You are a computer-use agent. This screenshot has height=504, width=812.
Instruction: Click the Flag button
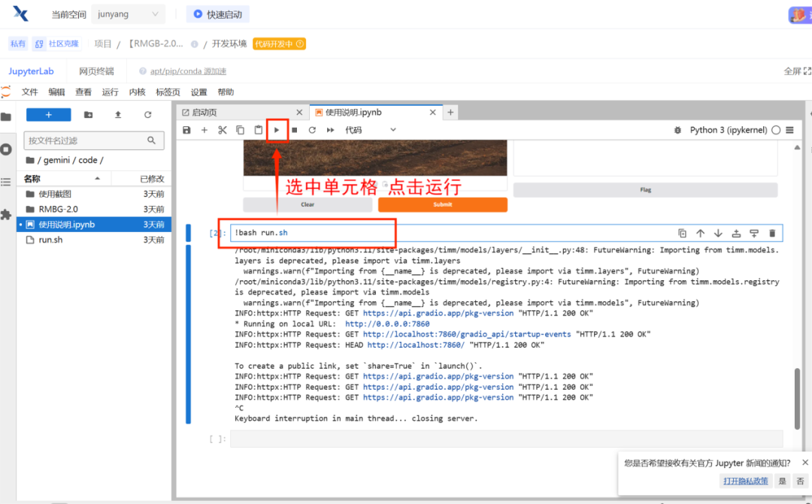pyautogui.click(x=645, y=190)
